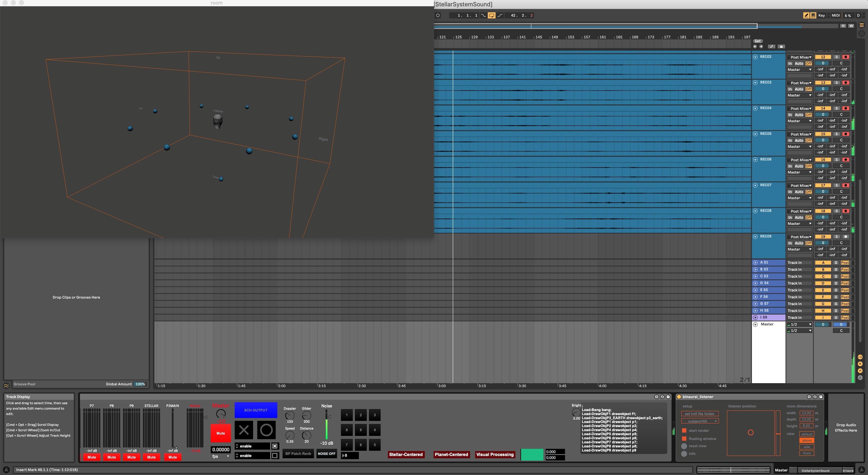Viewport: 868px width, 475px height.
Task: Click the large circle icon button
Action: (266, 430)
